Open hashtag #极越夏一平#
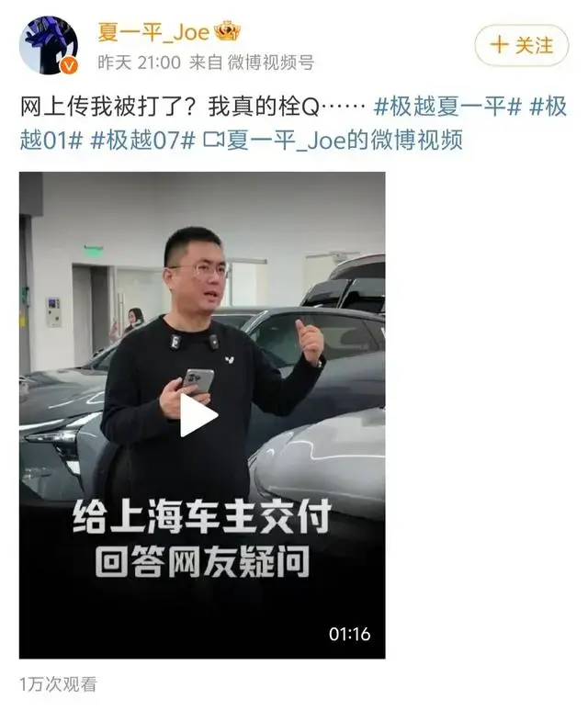The width and height of the screenshot is (588, 710). point(447,107)
